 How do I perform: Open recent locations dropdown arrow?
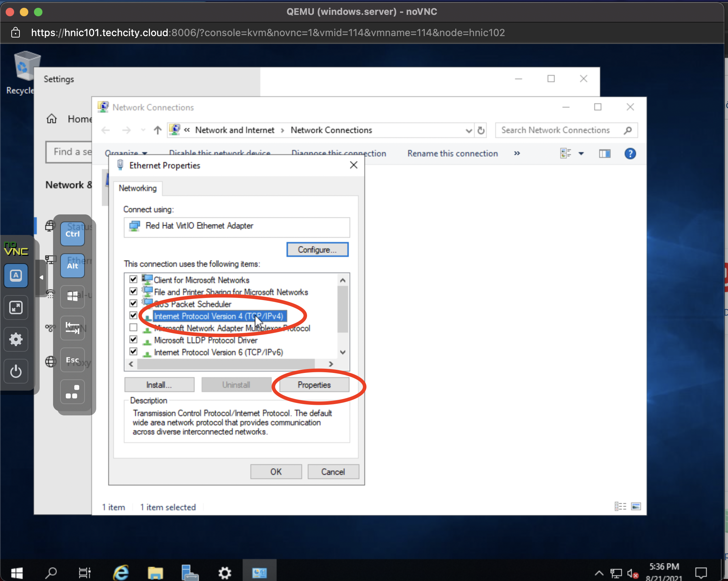click(143, 130)
